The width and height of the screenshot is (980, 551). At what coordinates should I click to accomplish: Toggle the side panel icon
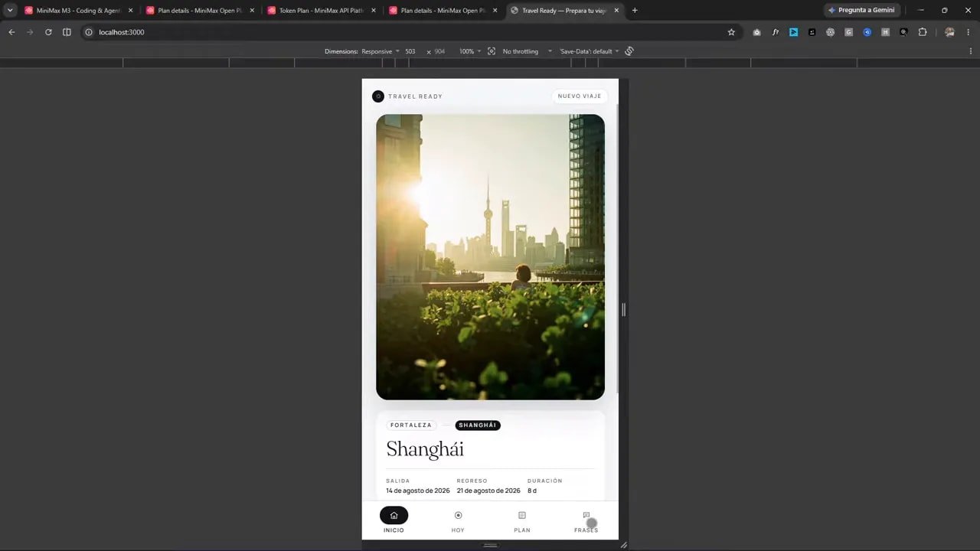tap(67, 32)
